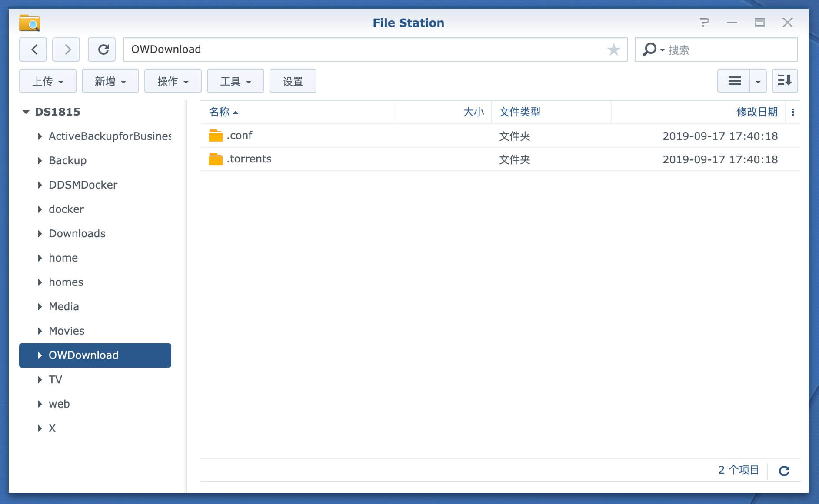819x504 pixels.
Task: Open the column options three-dot menu
Action: tap(793, 112)
